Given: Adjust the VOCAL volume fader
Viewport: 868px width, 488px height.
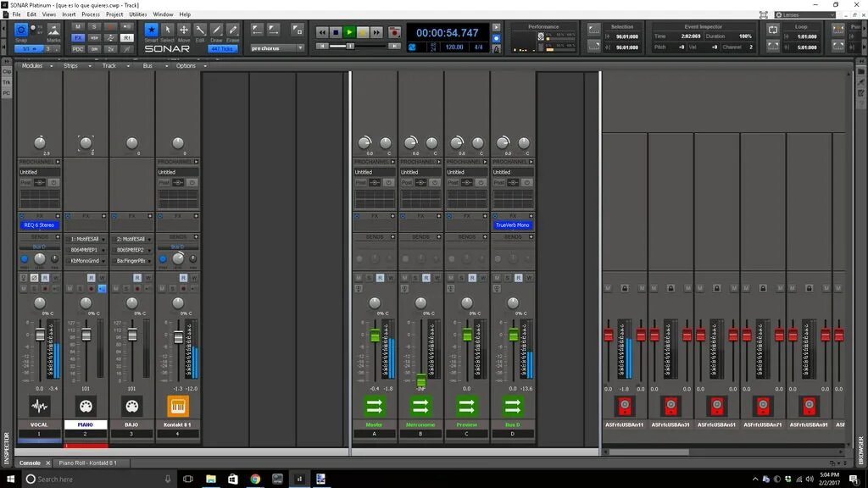Looking at the screenshot, I should tap(40, 335).
